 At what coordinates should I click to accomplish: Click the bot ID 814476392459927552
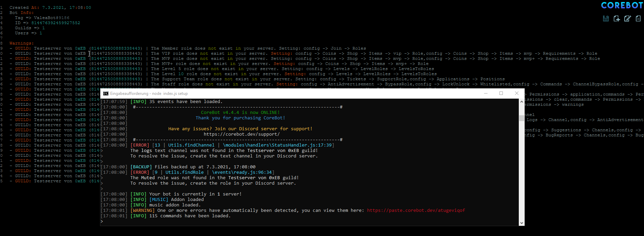(x=56, y=23)
